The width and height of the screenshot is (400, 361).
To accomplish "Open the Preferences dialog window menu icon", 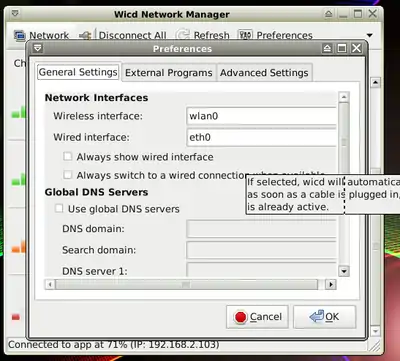I will tap(38, 49).
